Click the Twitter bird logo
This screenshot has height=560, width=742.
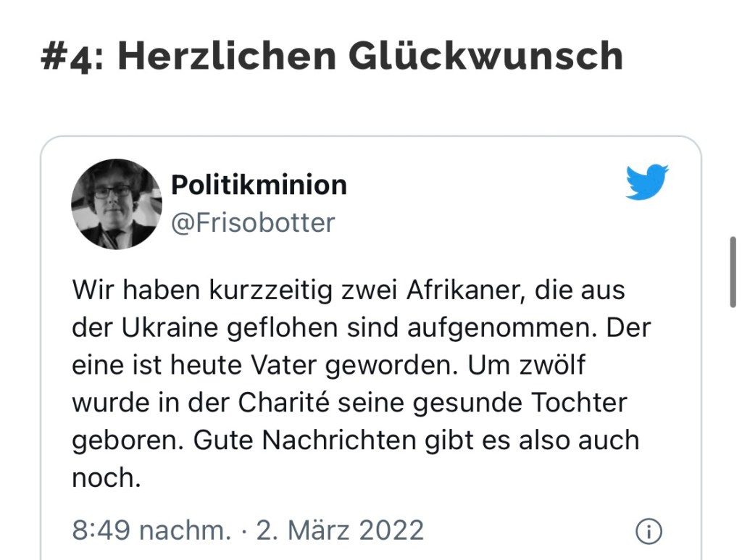coord(646,182)
